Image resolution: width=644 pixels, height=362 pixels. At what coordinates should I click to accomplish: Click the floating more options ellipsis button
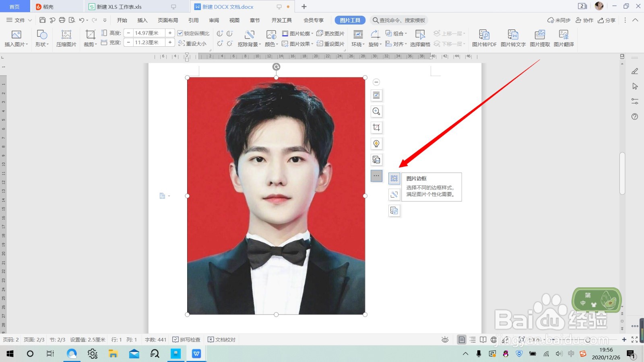point(376,176)
